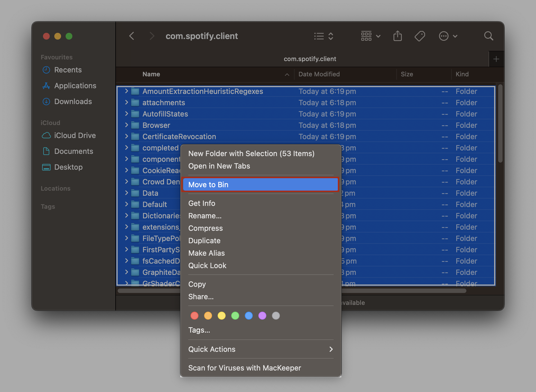Apply the purple tag color
This screenshot has width=536, height=392.
point(262,316)
